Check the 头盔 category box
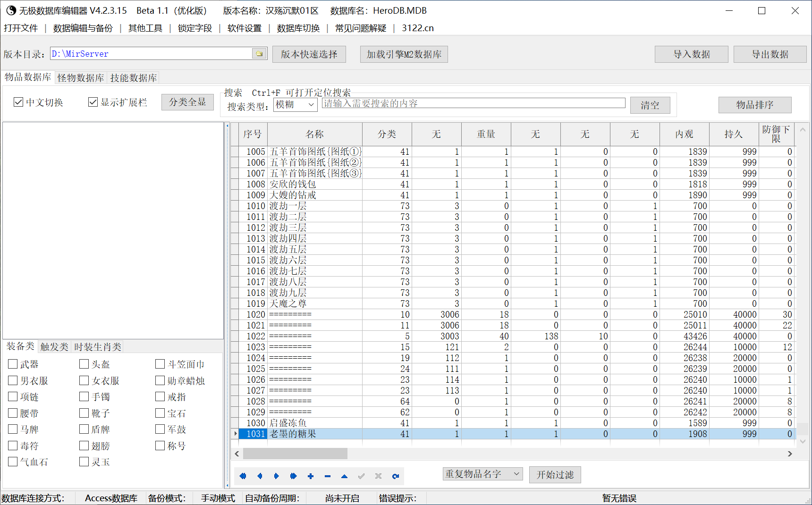The image size is (812, 505). [x=84, y=364]
